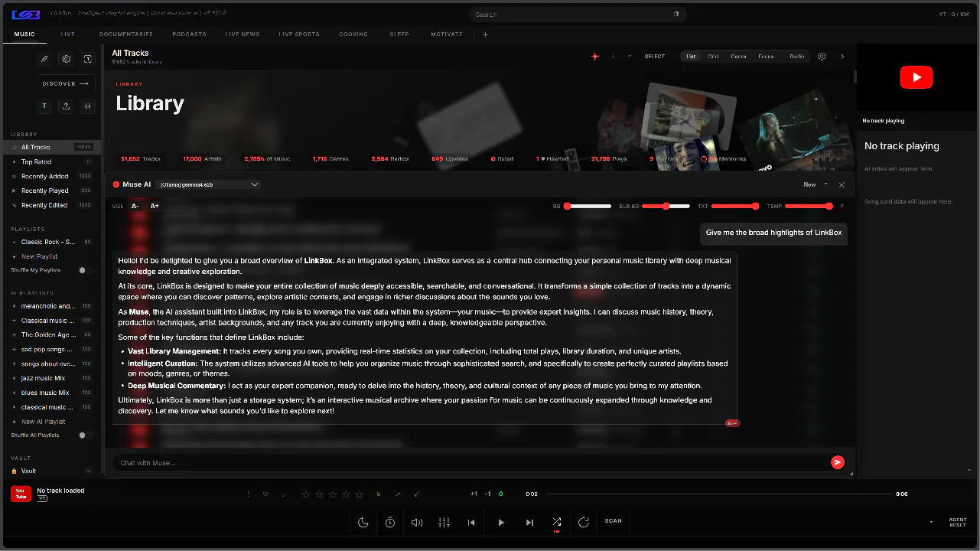
Task: Skip to previous track
Action: click(471, 522)
